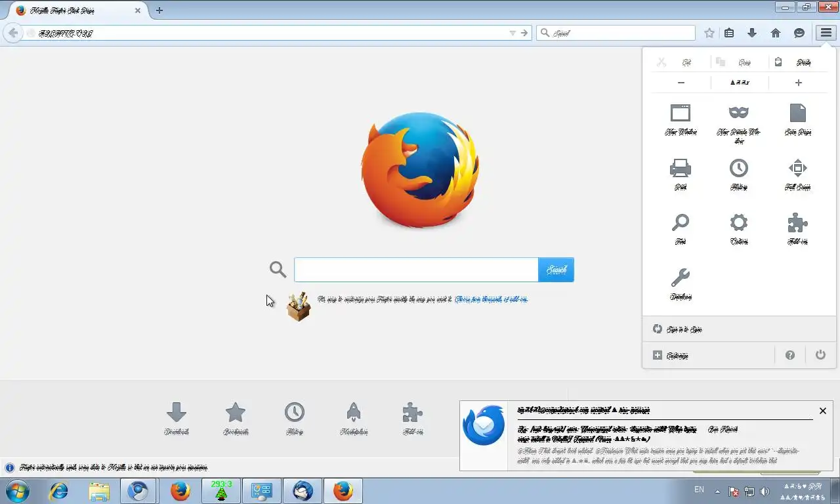Open Marketplace rocket on the start page

pos(354,419)
